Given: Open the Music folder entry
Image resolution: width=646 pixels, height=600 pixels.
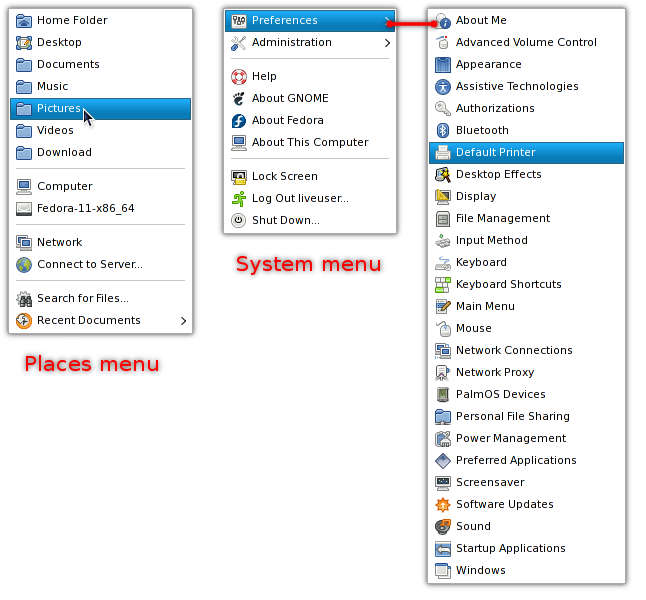Looking at the screenshot, I should [101, 87].
